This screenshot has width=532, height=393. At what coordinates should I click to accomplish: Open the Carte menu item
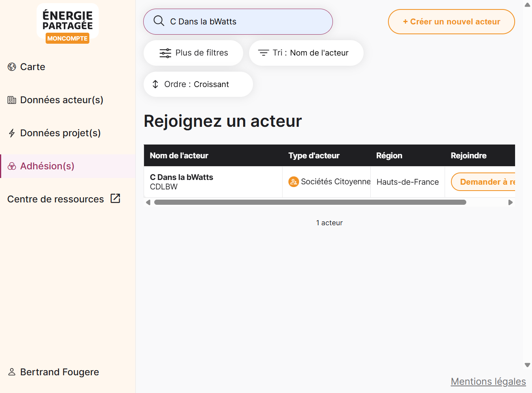[68, 67]
